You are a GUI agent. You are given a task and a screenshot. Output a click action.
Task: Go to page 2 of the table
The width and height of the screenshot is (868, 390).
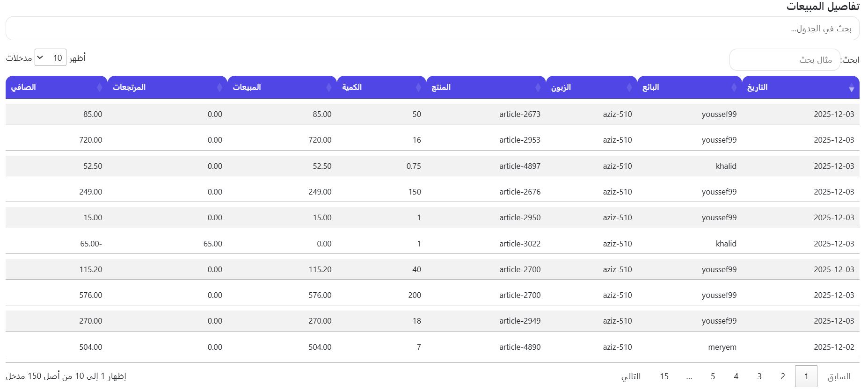click(x=782, y=376)
